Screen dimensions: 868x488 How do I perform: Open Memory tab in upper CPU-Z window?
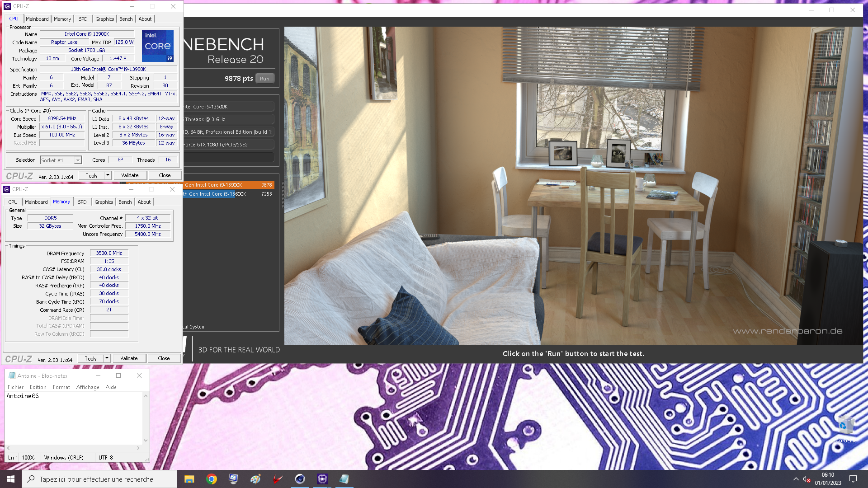pyautogui.click(x=62, y=19)
